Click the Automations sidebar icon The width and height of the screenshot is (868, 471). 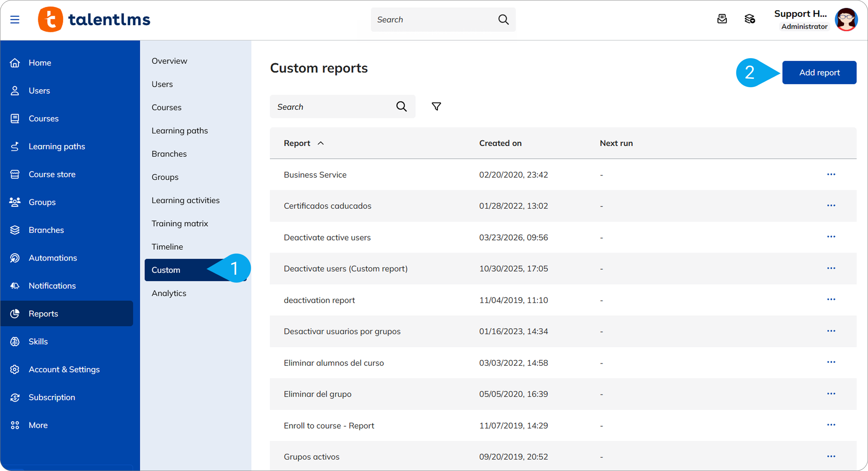pos(15,258)
